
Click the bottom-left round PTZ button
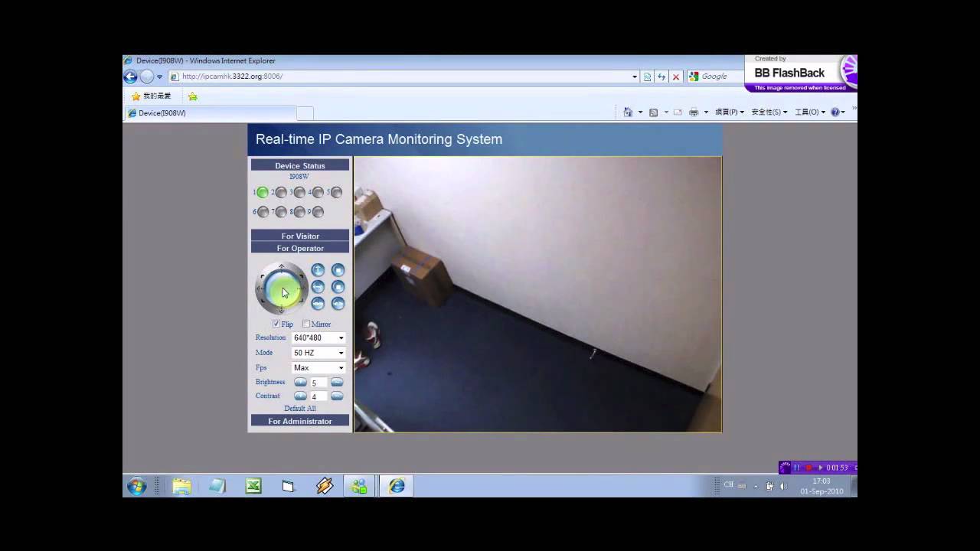click(318, 303)
